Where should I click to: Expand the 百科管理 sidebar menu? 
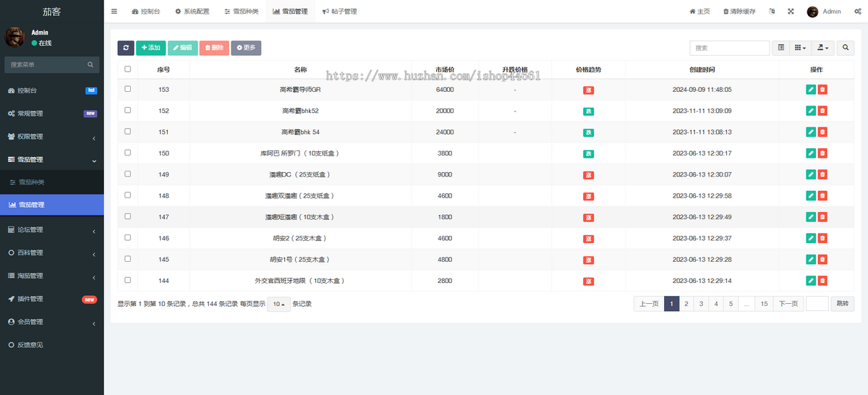tap(51, 252)
